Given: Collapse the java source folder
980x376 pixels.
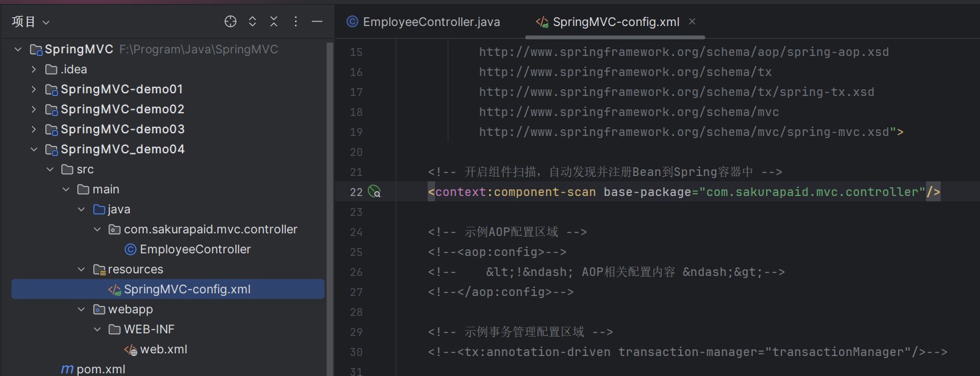Looking at the screenshot, I should click(x=81, y=209).
